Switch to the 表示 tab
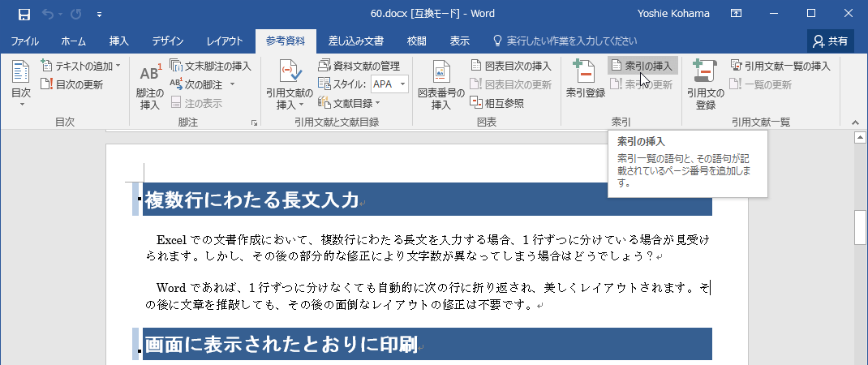 [x=459, y=41]
